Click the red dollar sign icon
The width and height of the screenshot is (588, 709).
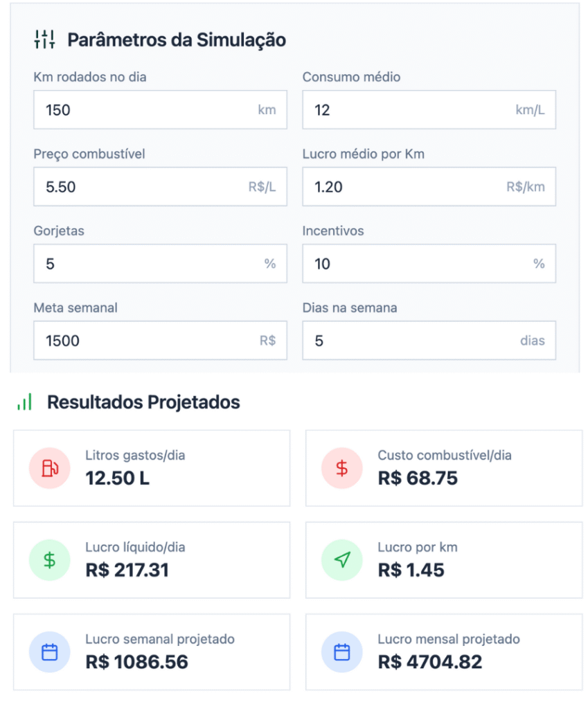342,468
